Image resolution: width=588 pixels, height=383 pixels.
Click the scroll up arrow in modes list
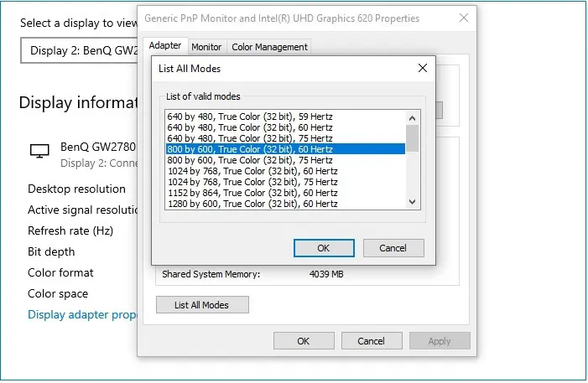pyautogui.click(x=412, y=118)
